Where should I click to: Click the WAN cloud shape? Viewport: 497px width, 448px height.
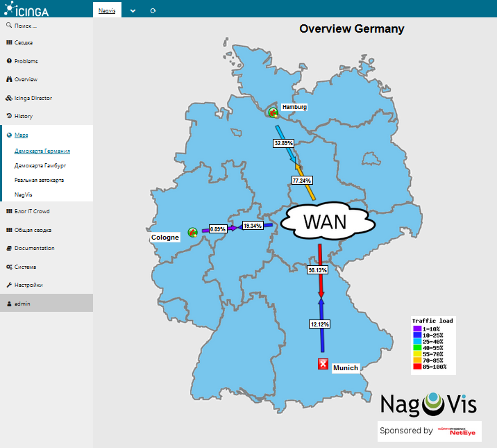[329, 222]
